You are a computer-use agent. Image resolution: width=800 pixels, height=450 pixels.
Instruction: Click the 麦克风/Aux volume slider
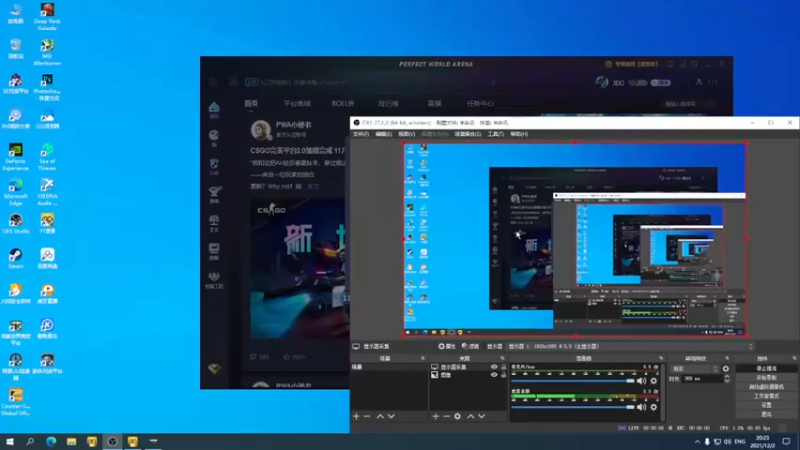[572, 381]
